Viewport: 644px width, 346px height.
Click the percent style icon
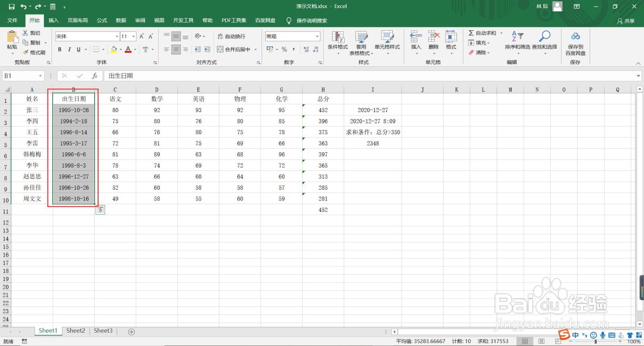coord(284,49)
